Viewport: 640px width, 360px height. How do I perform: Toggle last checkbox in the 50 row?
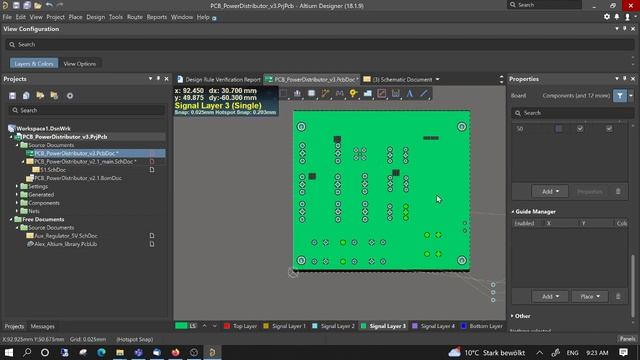coord(609,129)
